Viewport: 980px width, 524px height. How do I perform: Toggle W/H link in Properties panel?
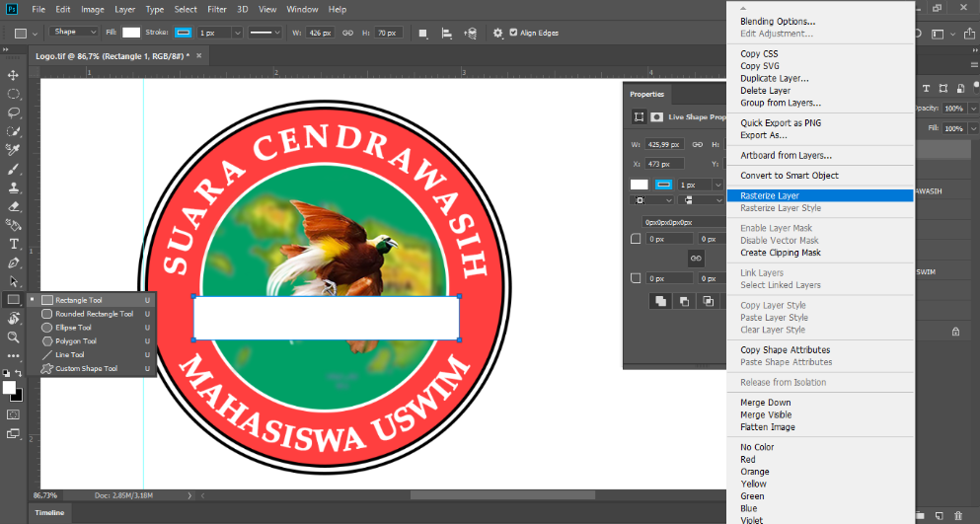[698, 144]
